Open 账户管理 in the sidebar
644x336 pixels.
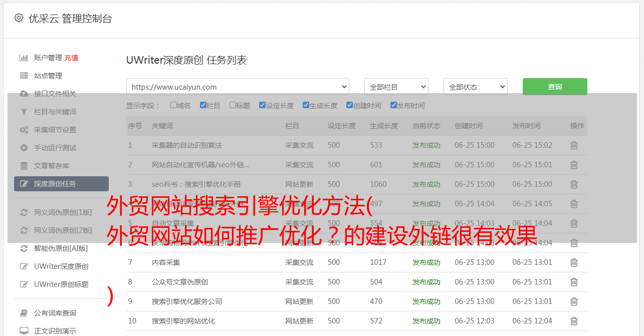coord(48,58)
